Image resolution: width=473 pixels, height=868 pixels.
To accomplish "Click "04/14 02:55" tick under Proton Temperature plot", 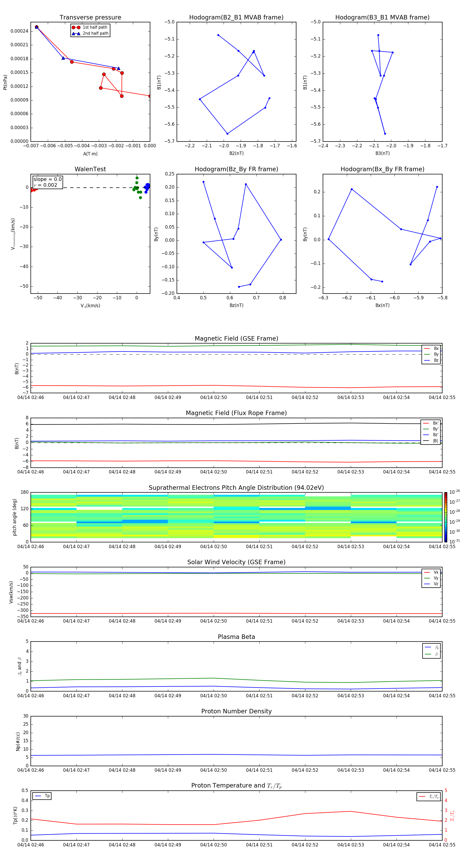I will coord(442,845).
